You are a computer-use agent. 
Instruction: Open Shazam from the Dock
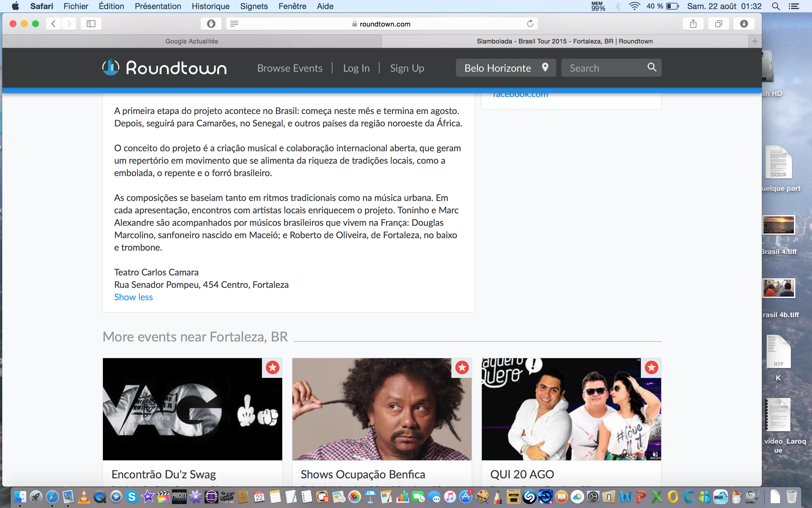tap(529, 497)
